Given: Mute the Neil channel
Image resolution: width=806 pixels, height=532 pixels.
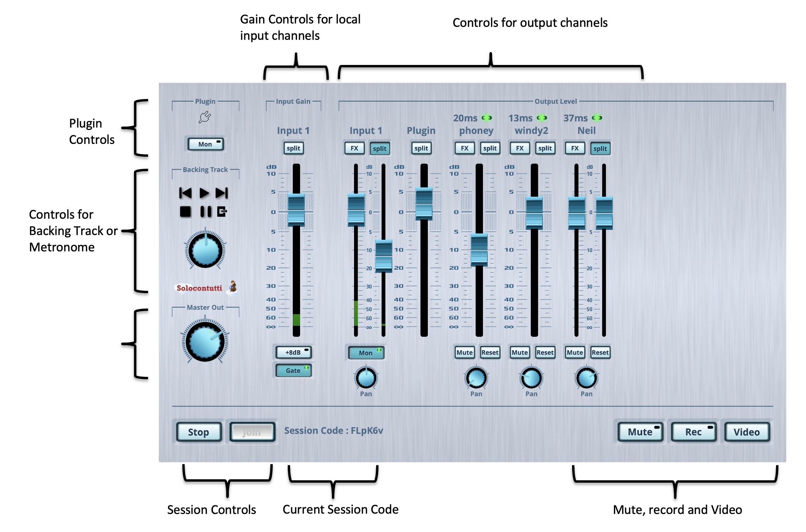Looking at the screenshot, I should point(575,352).
